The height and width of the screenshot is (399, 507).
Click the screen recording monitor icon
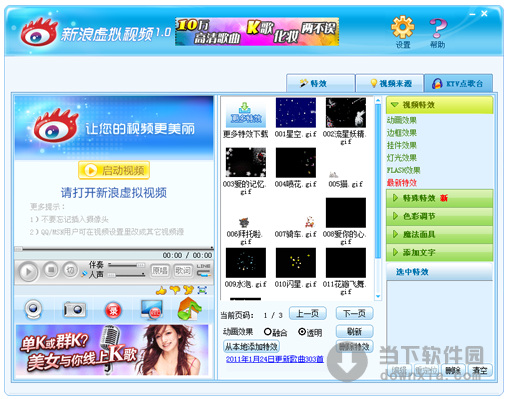point(152,309)
